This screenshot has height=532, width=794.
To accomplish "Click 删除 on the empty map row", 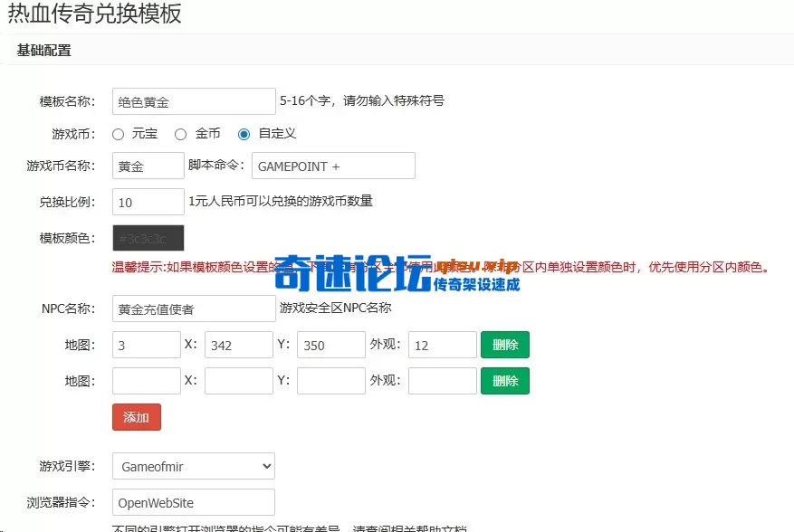I will pos(505,381).
